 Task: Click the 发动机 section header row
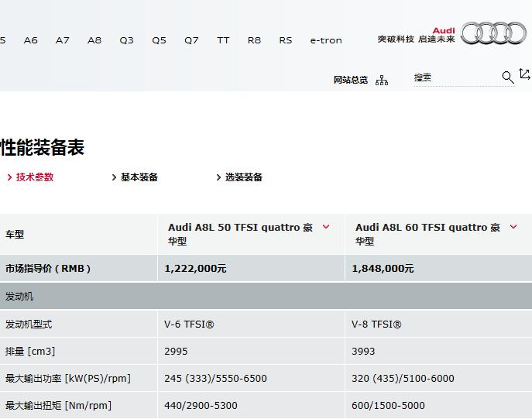click(266, 296)
